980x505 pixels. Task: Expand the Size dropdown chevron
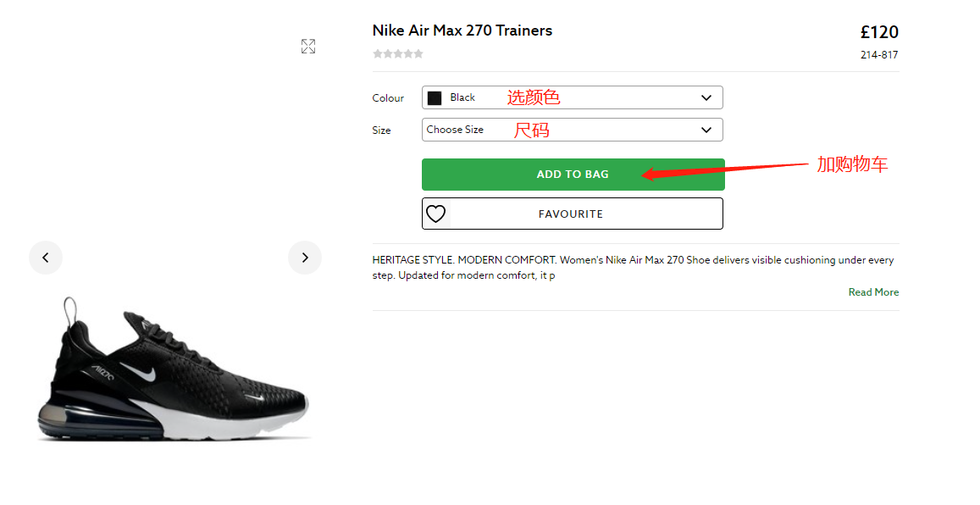(706, 130)
